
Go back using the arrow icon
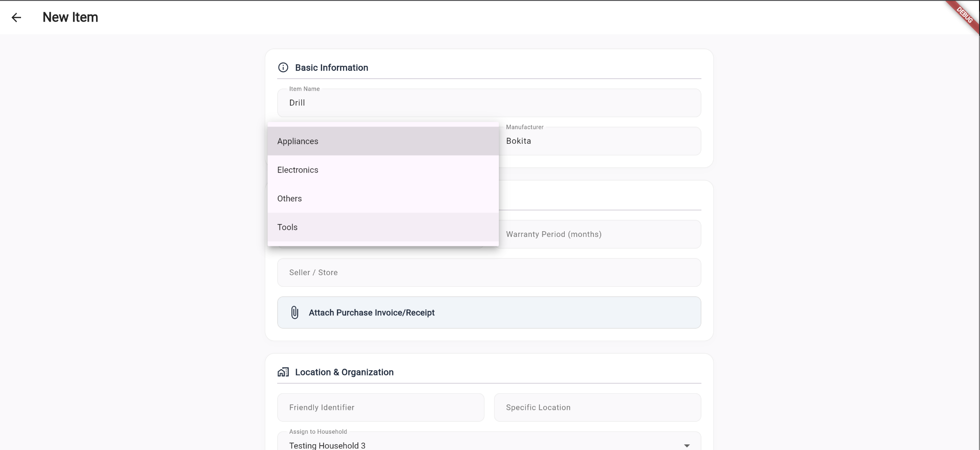coord(16,18)
